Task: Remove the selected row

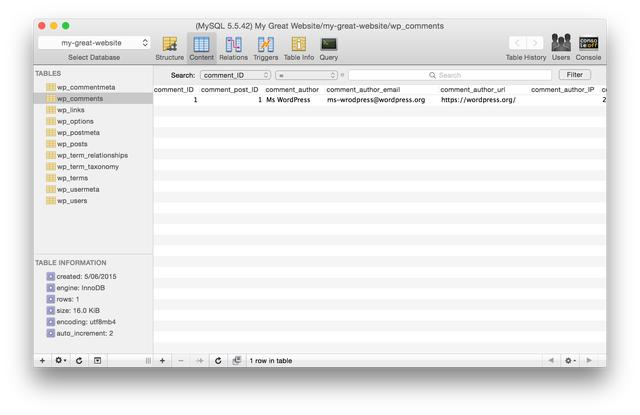Action: click(x=181, y=361)
